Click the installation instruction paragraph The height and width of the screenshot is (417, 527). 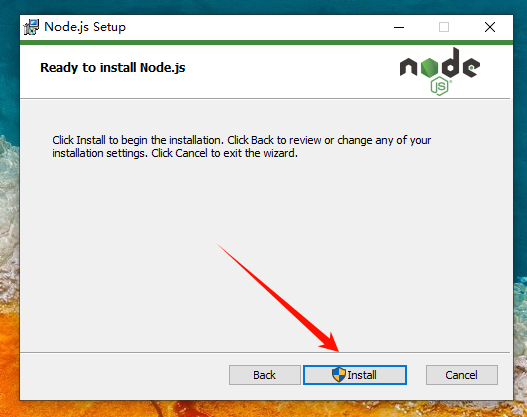241,147
